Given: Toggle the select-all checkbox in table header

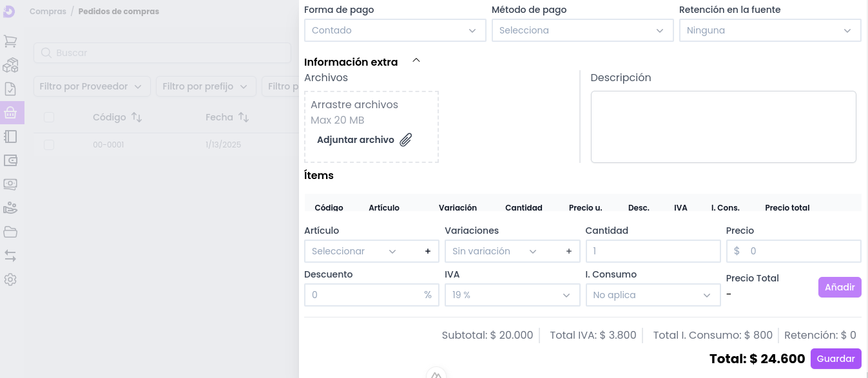Looking at the screenshot, I should (x=49, y=117).
